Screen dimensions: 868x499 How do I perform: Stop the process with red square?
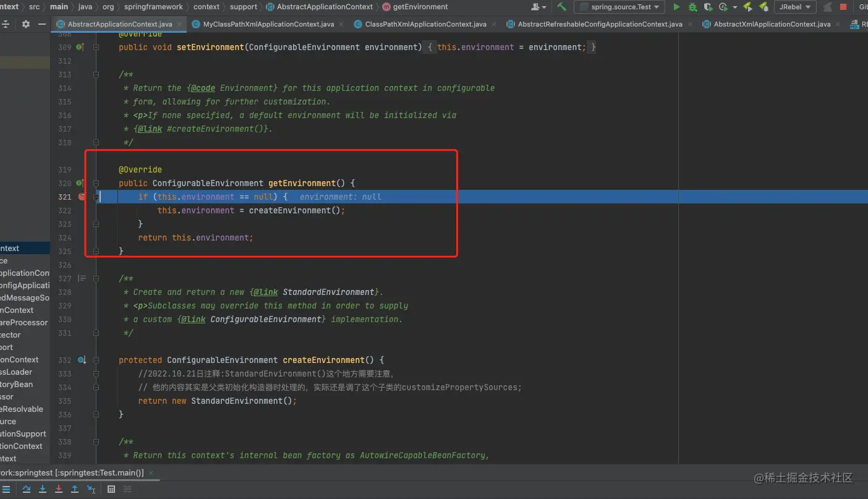pyautogui.click(x=843, y=7)
